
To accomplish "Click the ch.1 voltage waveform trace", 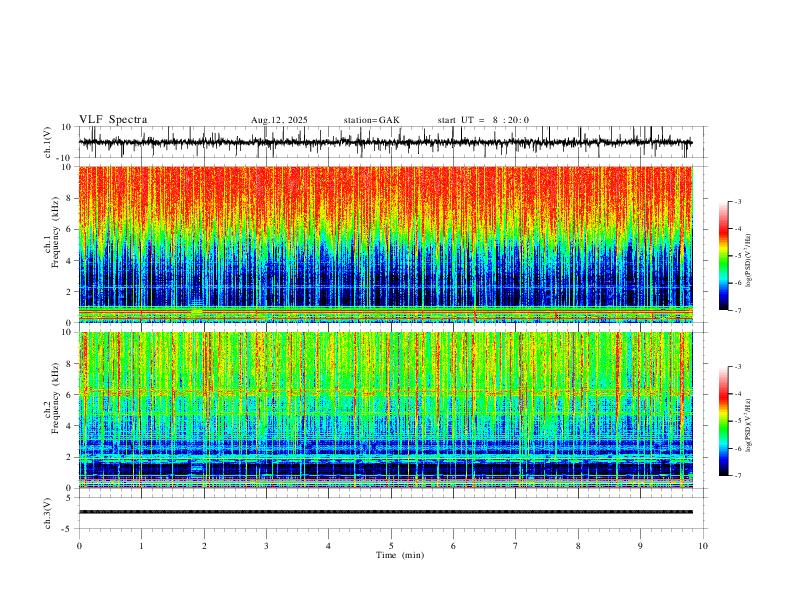I will [x=385, y=142].
